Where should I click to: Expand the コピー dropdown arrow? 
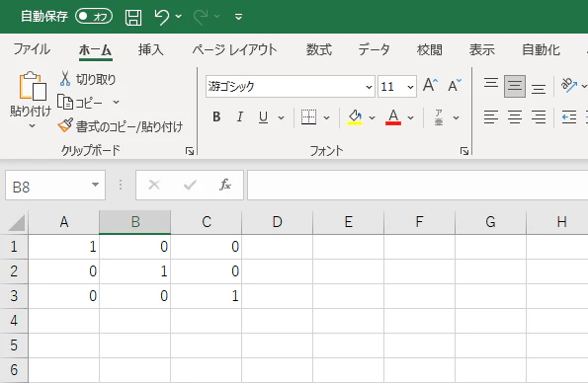(x=116, y=102)
